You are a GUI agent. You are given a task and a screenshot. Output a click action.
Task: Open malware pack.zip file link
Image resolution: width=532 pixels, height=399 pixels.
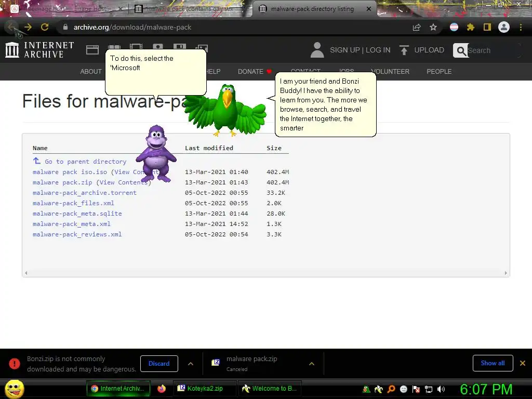tap(62, 182)
